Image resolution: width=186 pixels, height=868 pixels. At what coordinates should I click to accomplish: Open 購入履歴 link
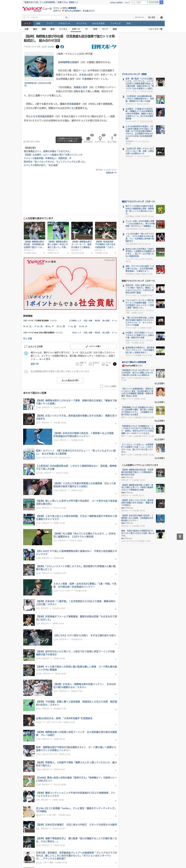(x=152, y=18)
